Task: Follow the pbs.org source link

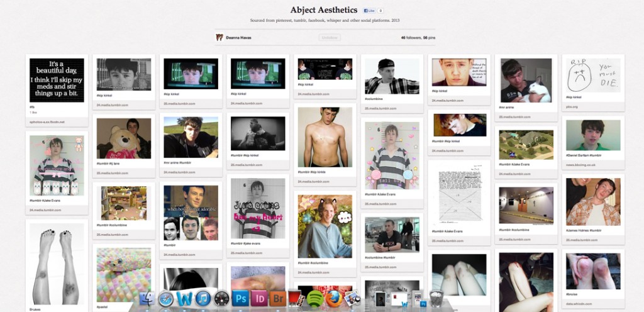Action: click(572, 106)
